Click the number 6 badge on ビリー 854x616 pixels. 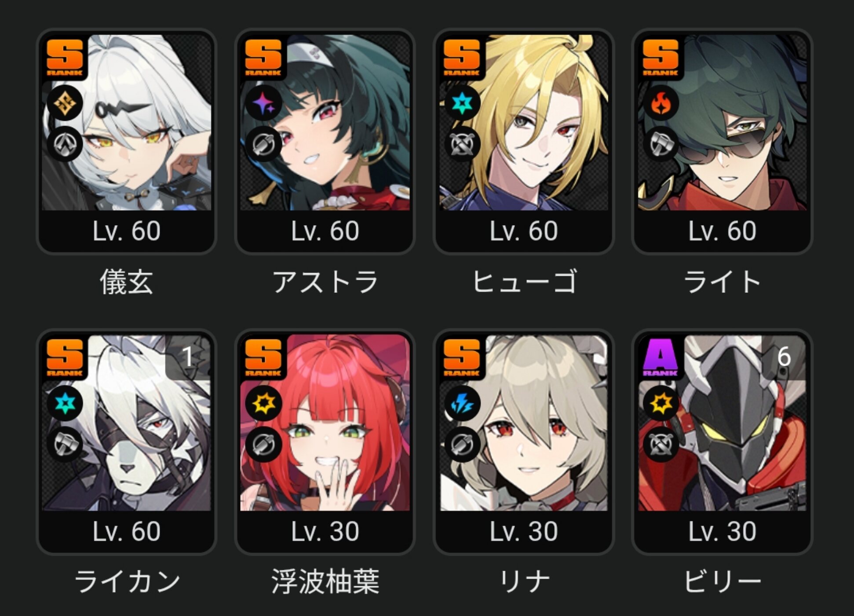point(784,357)
